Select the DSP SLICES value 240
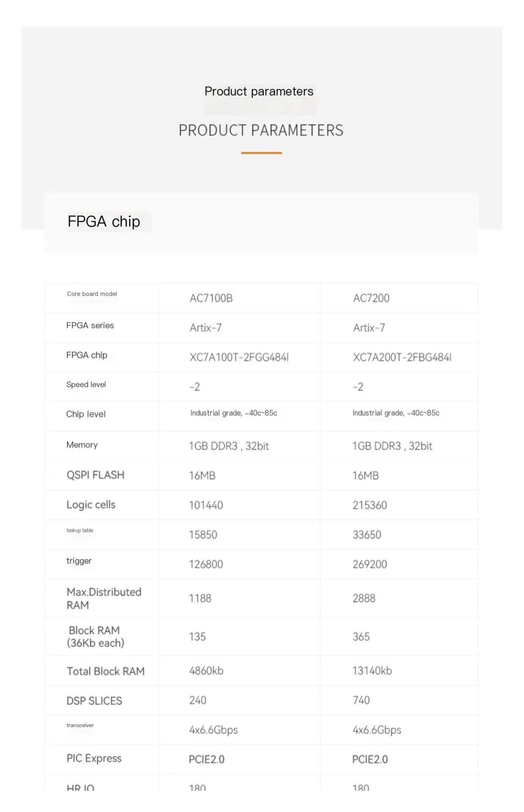 tap(198, 700)
